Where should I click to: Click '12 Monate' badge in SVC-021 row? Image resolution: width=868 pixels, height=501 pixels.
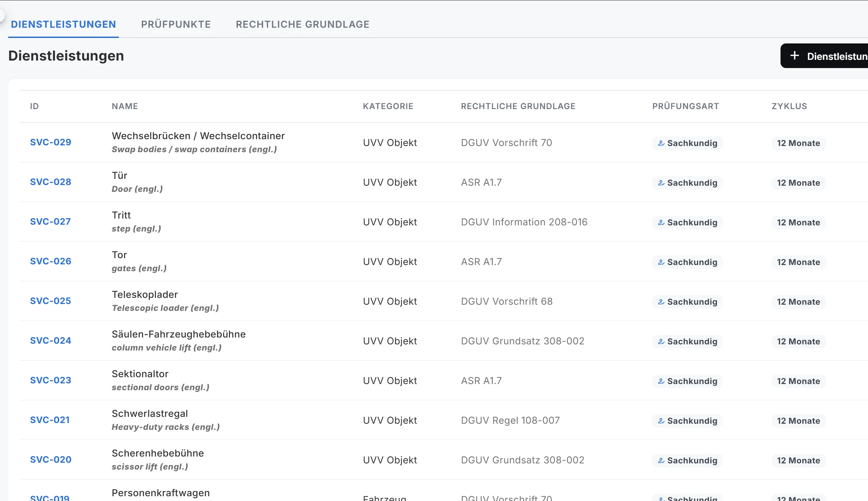(799, 421)
